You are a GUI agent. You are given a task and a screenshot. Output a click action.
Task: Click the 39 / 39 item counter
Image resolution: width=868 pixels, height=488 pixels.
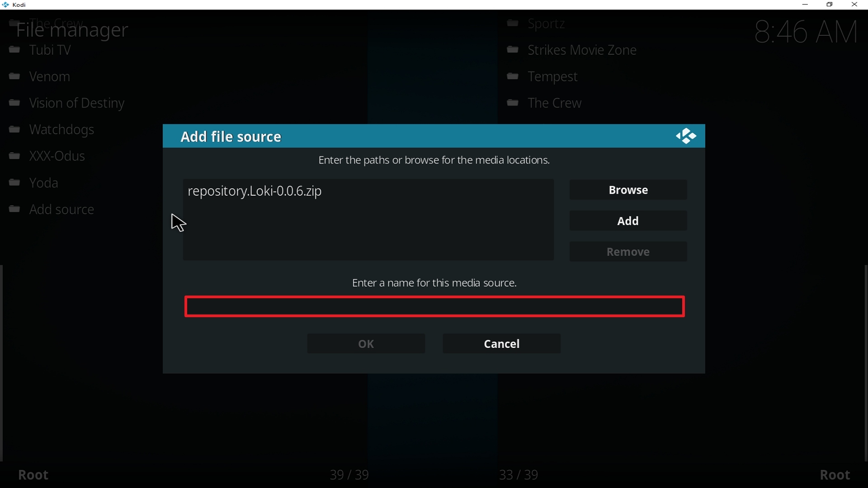[349, 475]
